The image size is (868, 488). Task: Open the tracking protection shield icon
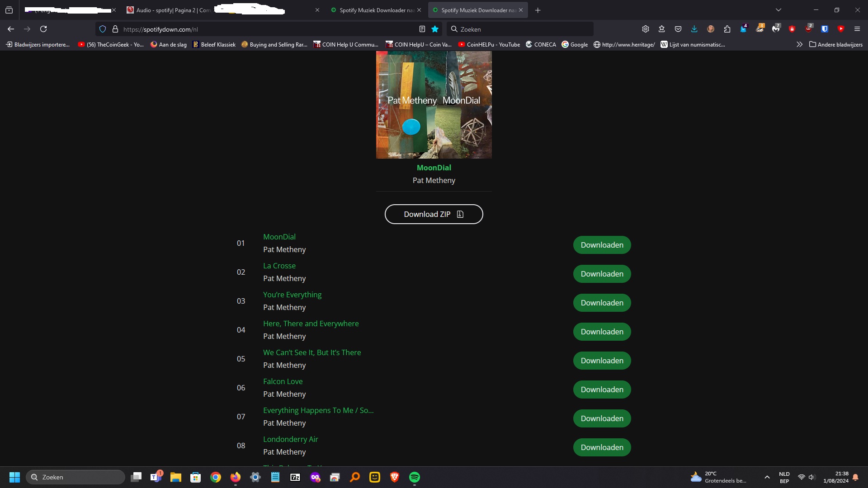(x=103, y=29)
